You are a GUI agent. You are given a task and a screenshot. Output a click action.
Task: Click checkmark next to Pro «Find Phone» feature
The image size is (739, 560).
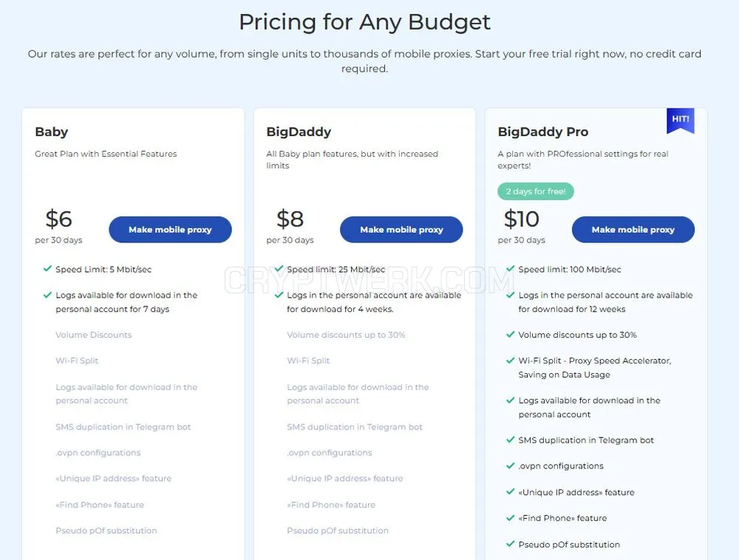(510, 518)
